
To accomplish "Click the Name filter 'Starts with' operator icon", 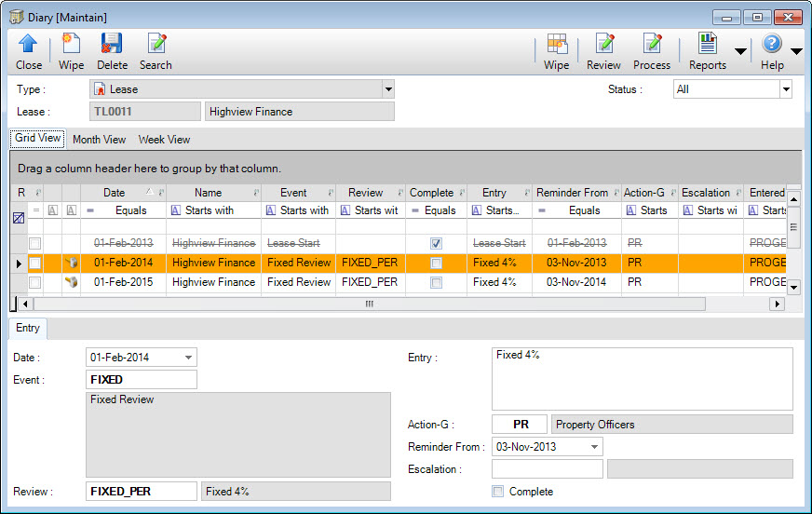I will coord(176,210).
